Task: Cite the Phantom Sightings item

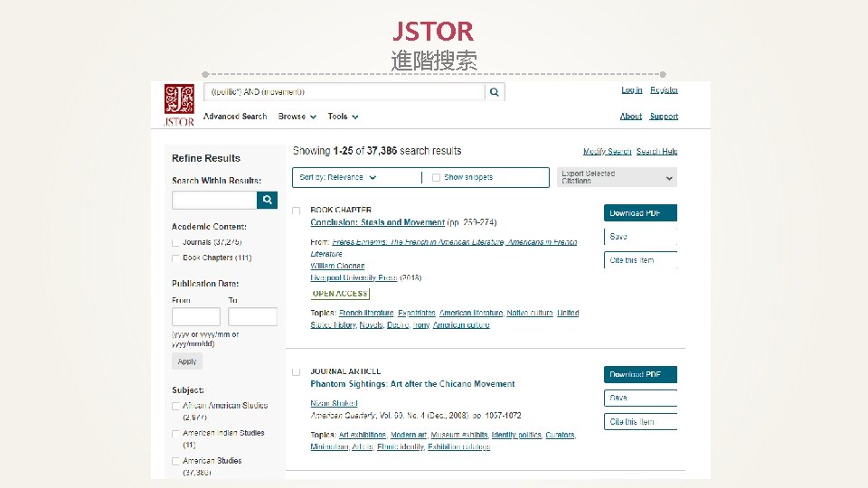Action: point(640,422)
